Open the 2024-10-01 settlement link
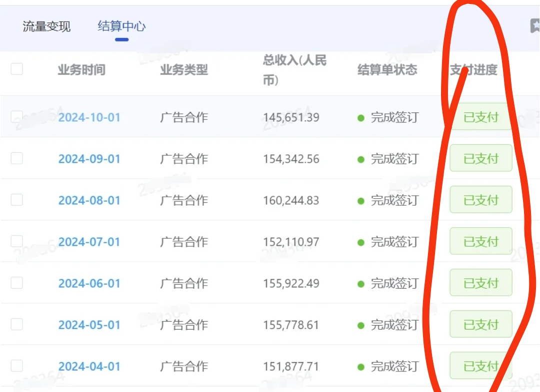The height and width of the screenshot is (392, 540). click(89, 118)
